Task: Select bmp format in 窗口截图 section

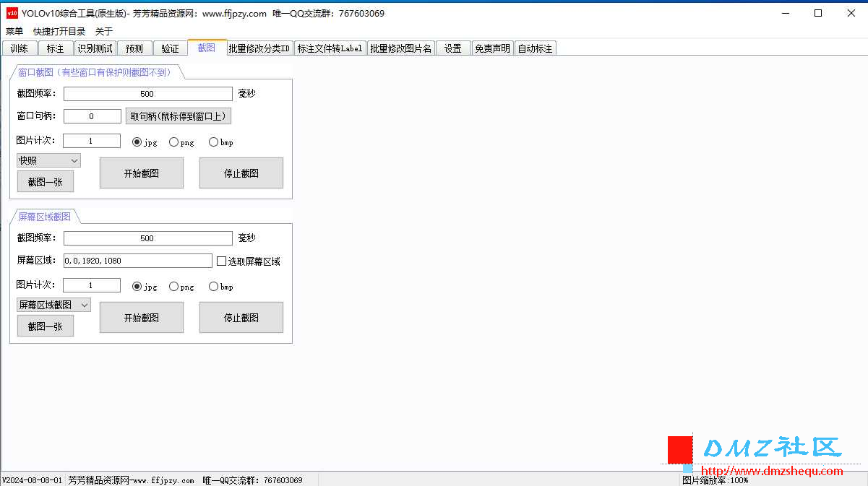Action: (214, 142)
